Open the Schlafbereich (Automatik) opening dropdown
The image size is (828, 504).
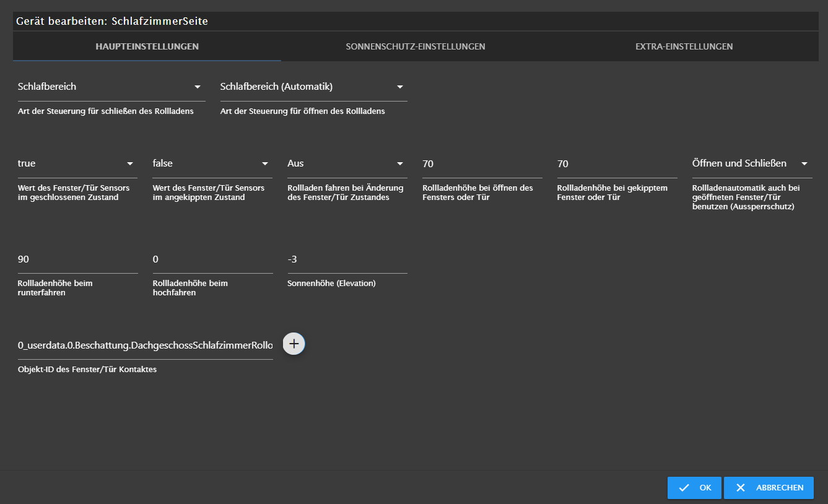313,87
